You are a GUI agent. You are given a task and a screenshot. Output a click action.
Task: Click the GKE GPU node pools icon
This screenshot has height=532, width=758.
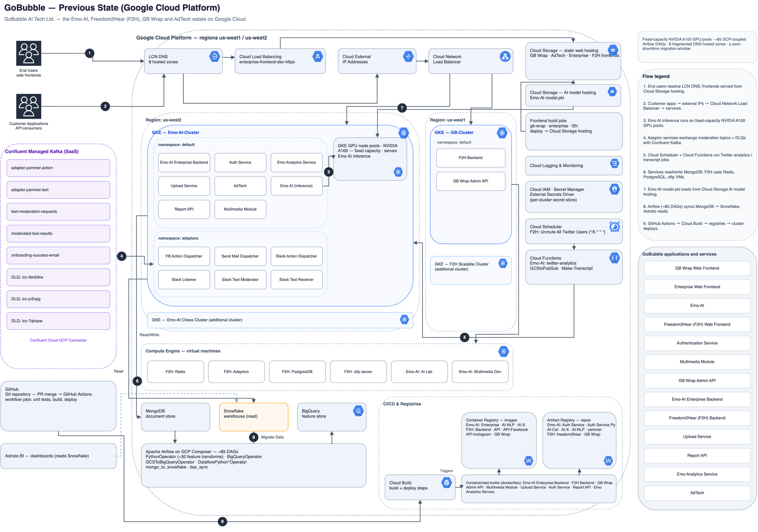(398, 172)
